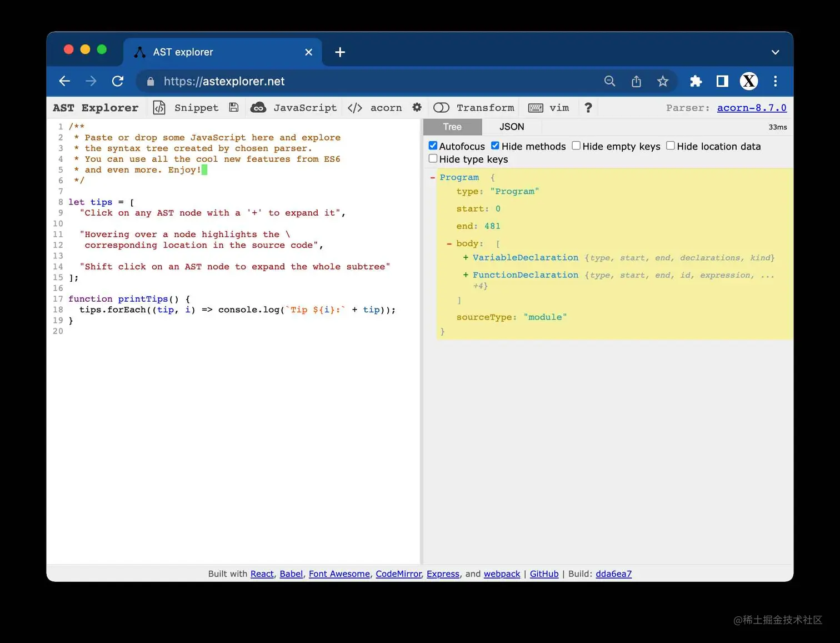840x643 pixels.
Task: Bookmark the page with the star icon
Action: [x=663, y=81]
